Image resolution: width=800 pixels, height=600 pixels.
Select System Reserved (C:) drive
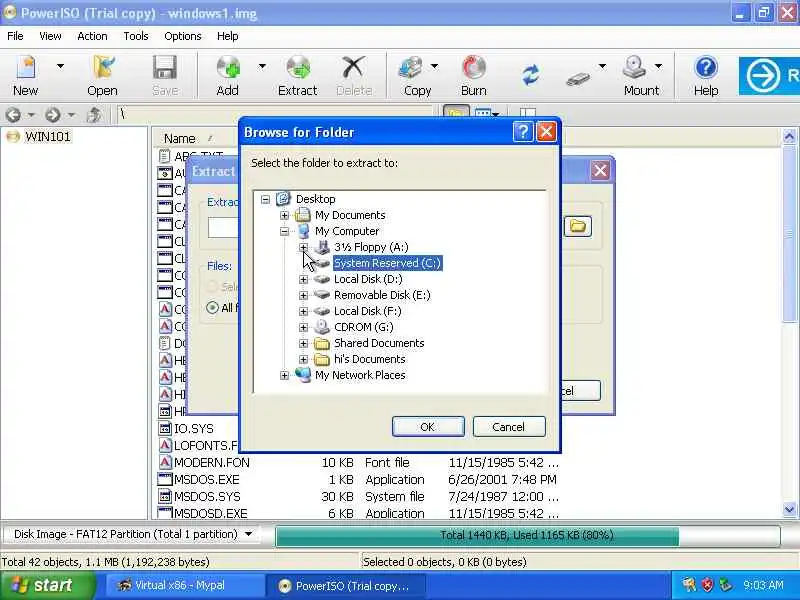pos(387,263)
